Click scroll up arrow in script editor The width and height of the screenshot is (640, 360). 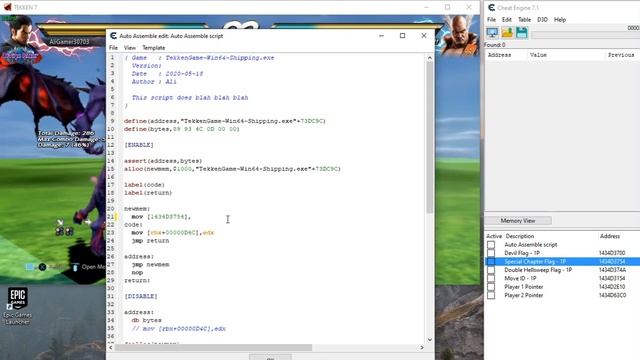429,58
